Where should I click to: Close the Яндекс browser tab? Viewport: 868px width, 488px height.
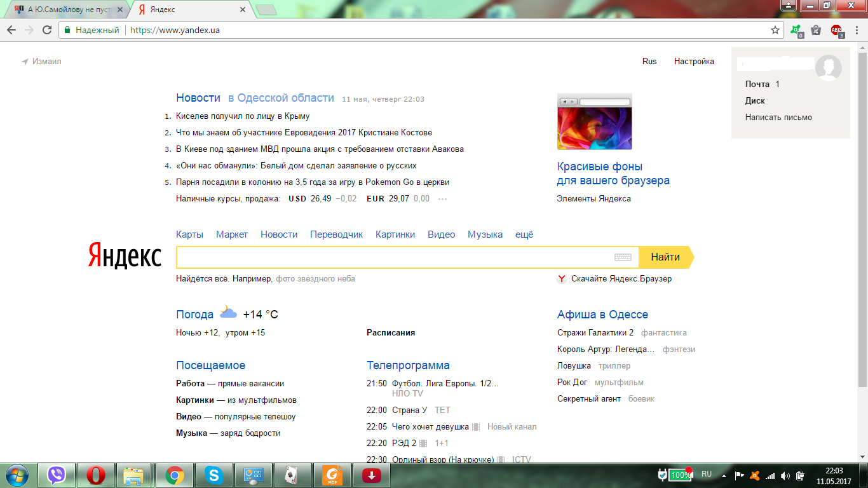pyautogui.click(x=242, y=10)
